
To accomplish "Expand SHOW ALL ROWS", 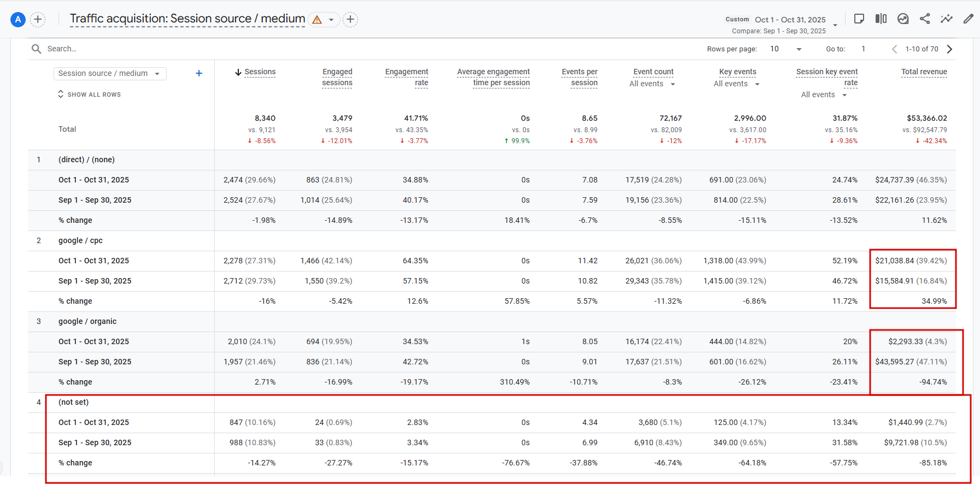I will 89,95.
